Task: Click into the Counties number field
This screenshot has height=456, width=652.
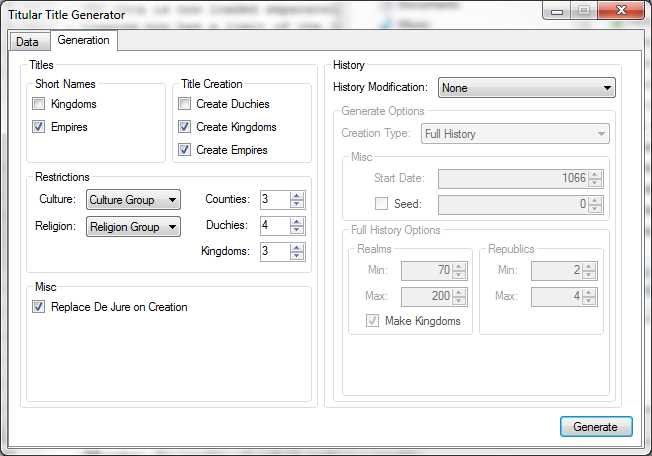Action: click(274, 200)
